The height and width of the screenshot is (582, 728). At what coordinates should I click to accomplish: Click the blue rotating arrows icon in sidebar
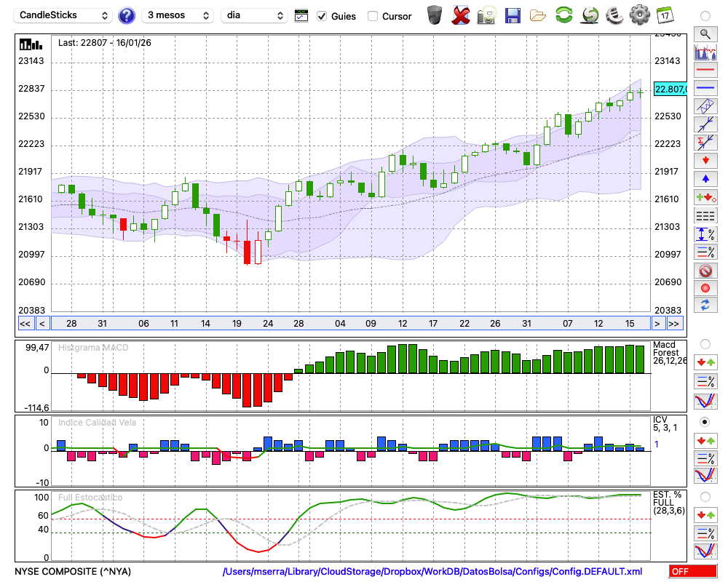click(x=705, y=306)
